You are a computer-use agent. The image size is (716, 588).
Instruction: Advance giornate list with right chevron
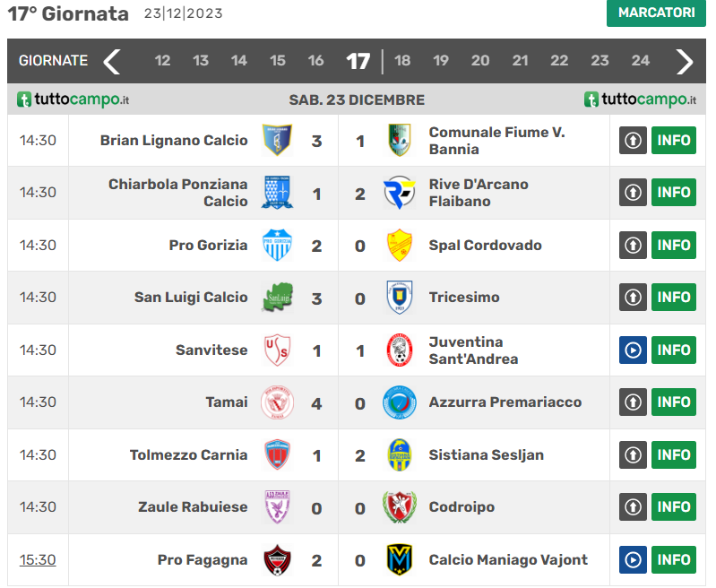pos(685,61)
